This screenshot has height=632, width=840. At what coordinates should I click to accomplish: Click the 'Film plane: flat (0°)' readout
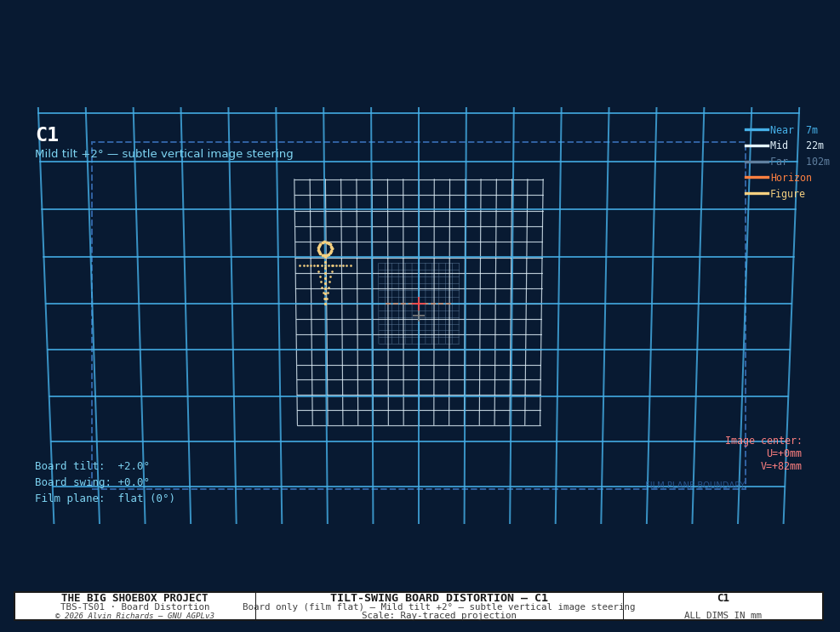pos(105,498)
